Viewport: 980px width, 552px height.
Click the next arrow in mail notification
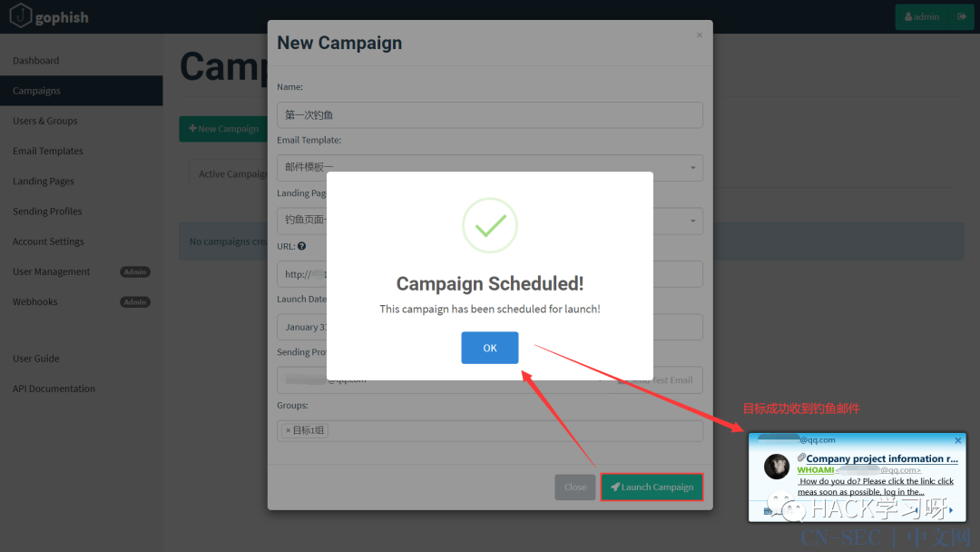pyautogui.click(x=950, y=511)
